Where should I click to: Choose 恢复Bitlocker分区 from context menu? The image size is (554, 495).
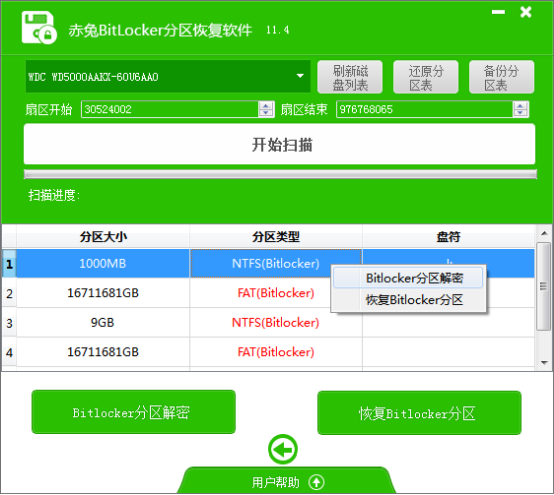click(408, 300)
